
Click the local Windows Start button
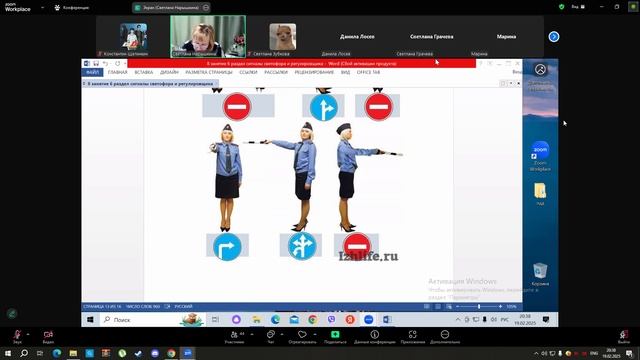8,353
